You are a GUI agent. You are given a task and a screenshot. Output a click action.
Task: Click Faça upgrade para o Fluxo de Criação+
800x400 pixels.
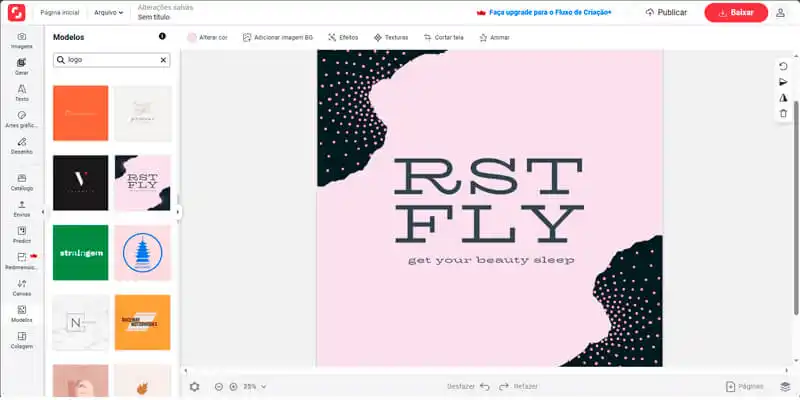point(544,13)
